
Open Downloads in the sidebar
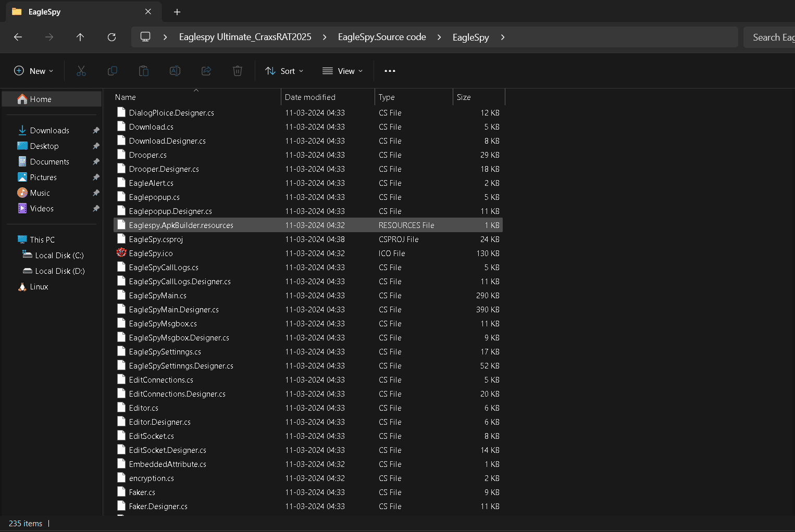49,131
